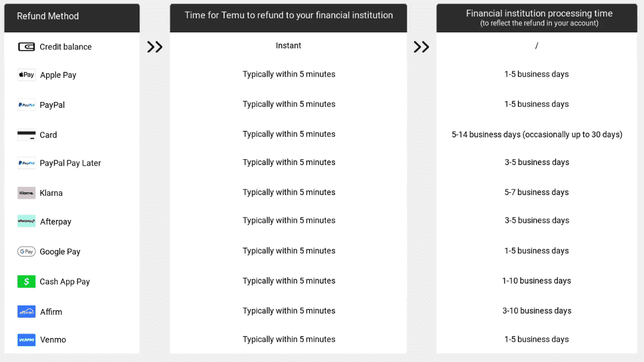The width and height of the screenshot is (644, 362).
Task: Click the Venmo label text
Action: [x=53, y=340]
